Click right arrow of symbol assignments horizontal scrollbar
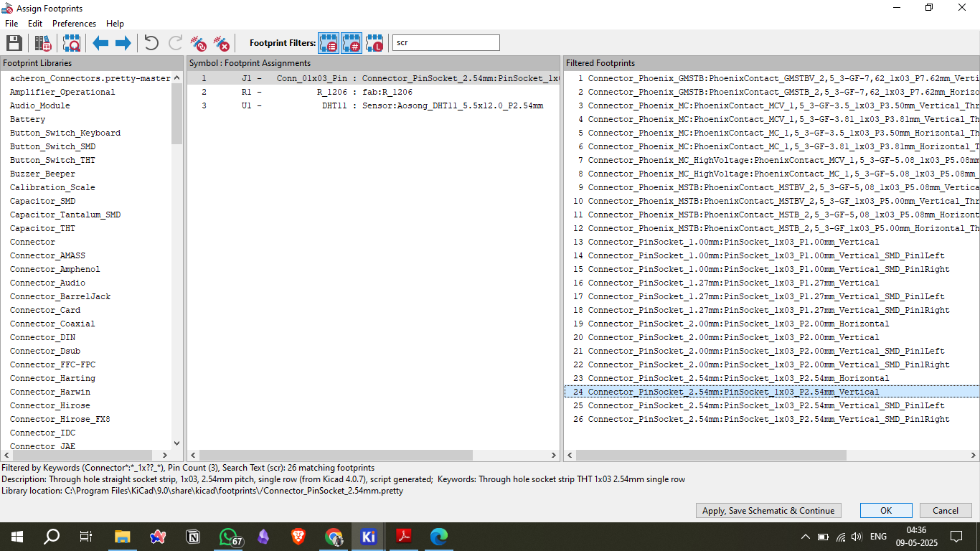The height and width of the screenshot is (551, 980). click(x=553, y=456)
